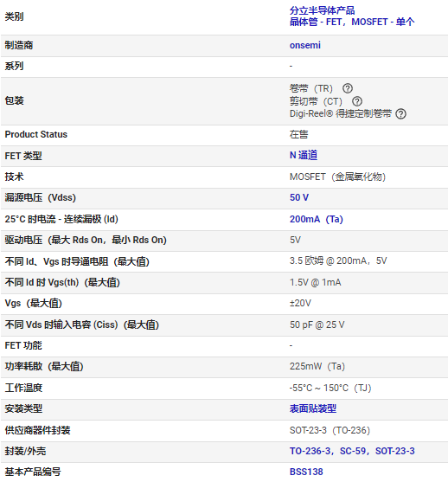This screenshot has width=448, height=482.
Task: Select the N 通道 FET type link
Action: click(304, 155)
